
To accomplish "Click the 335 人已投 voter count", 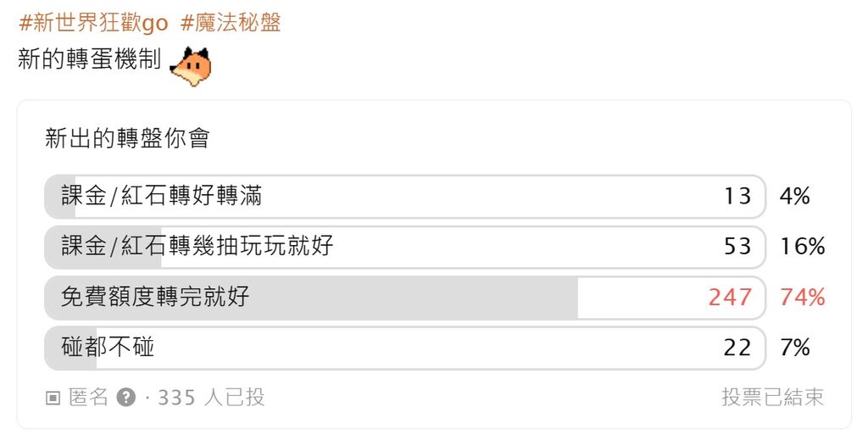I will point(211,397).
